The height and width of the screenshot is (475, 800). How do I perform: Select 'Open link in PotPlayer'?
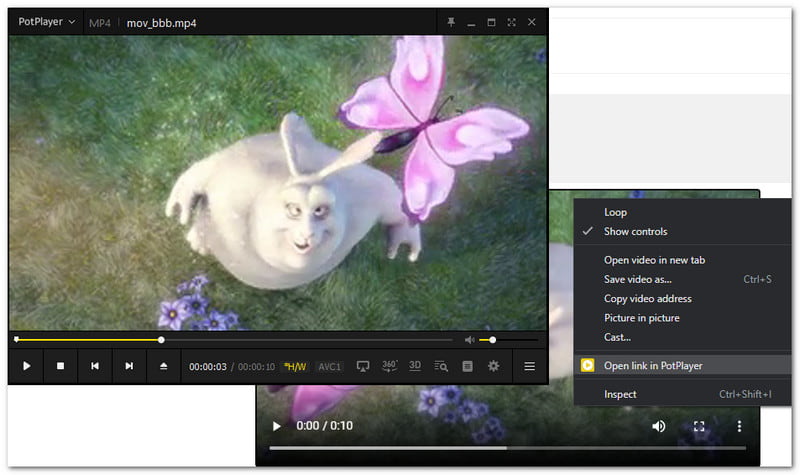click(653, 366)
